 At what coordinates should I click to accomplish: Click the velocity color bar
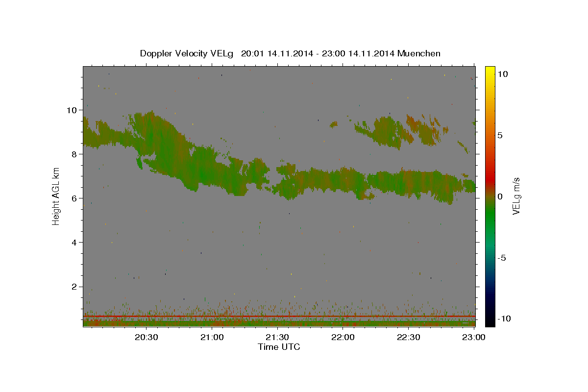[490, 196]
